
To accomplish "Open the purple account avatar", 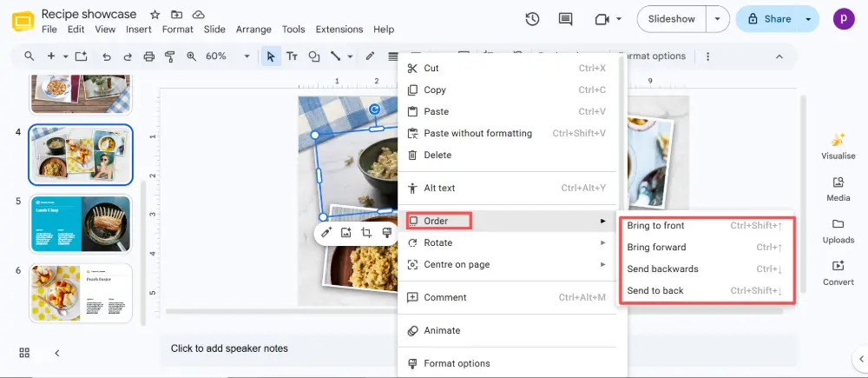I will tap(844, 19).
